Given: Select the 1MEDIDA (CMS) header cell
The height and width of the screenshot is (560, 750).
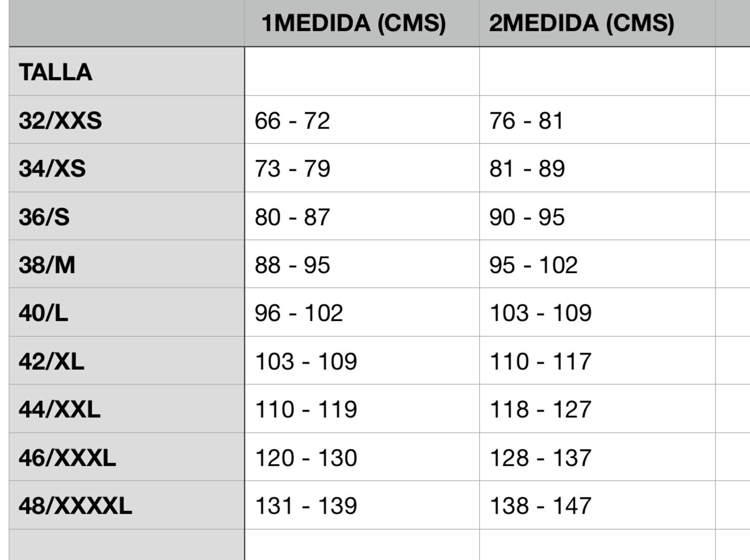Looking at the screenshot, I should 362,23.
